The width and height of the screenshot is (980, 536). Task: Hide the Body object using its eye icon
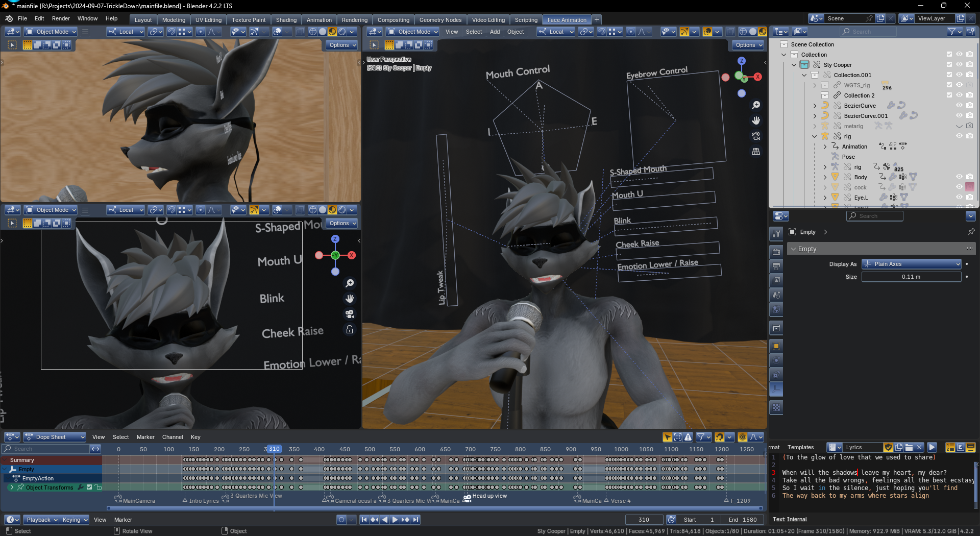[x=959, y=177]
